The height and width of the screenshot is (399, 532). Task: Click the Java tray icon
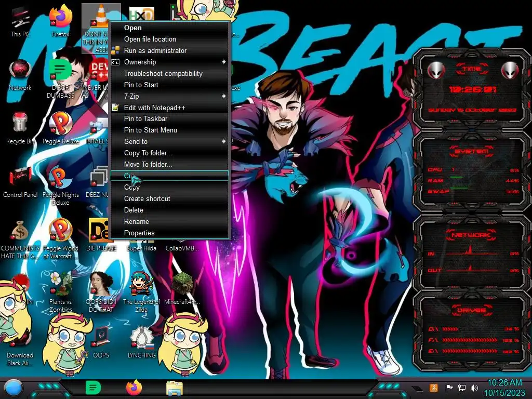[x=434, y=388]
